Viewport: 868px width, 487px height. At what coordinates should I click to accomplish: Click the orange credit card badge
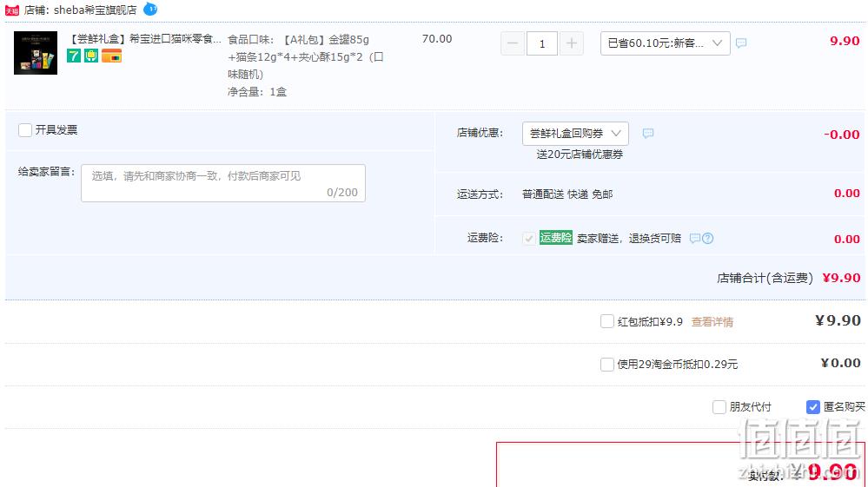click(x=111, y=56)
